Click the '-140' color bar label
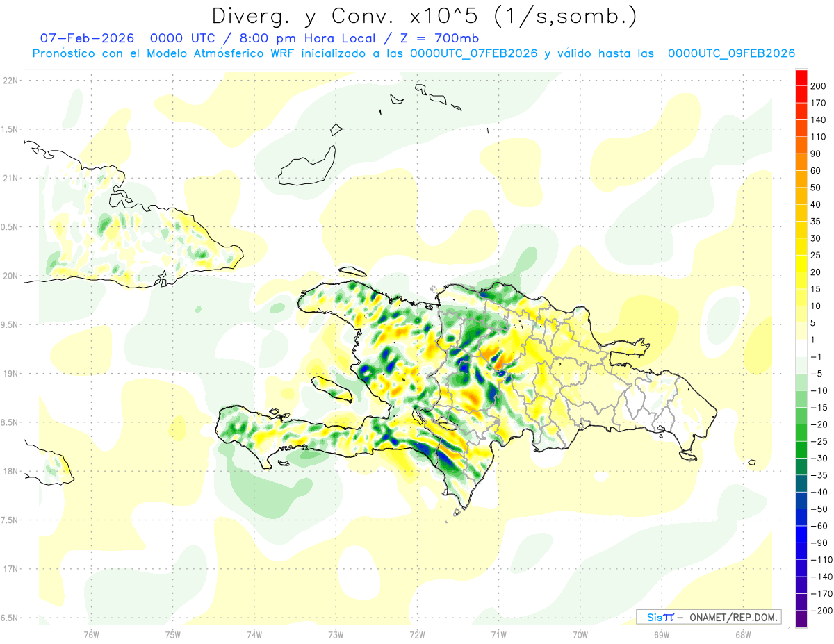 pyautogui.click(x=823, y=577)
